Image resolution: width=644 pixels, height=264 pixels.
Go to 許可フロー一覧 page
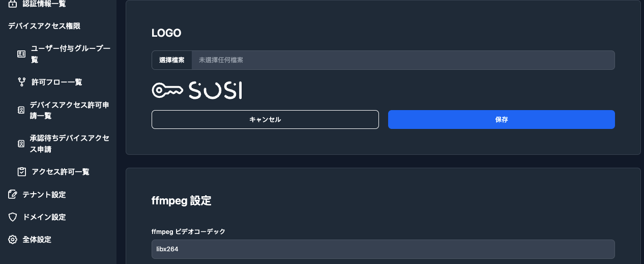pyautogui.click(x=56, y=82)
